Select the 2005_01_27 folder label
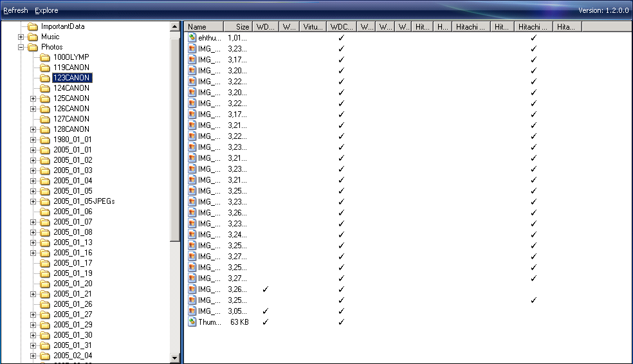The image size is (633, 364). [x=73, y=314]
